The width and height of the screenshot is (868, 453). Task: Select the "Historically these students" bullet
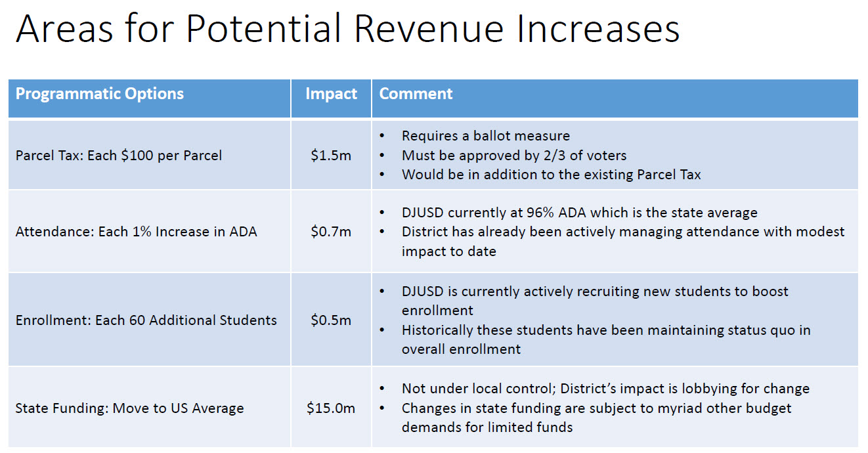point(605,330)
